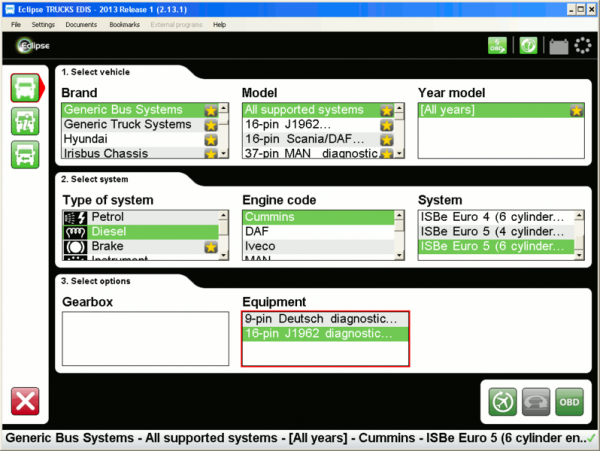Open the Help menu
This screenshot has height=451, width=600.
click(219, 24)
